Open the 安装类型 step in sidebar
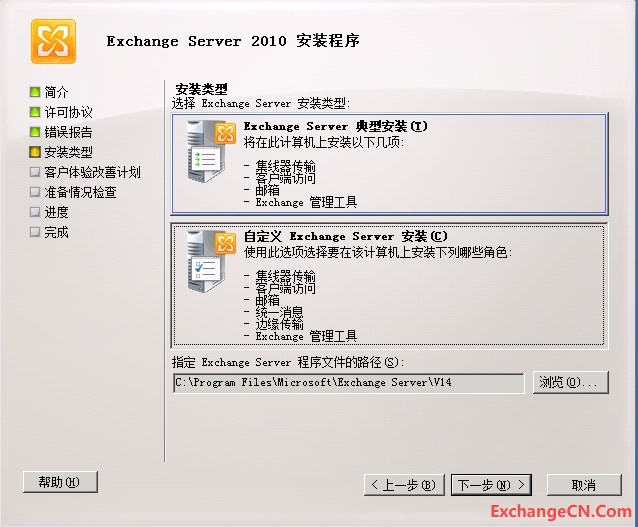Image resolution: width=638 pixels, height=527 pixels. [68, 152]
